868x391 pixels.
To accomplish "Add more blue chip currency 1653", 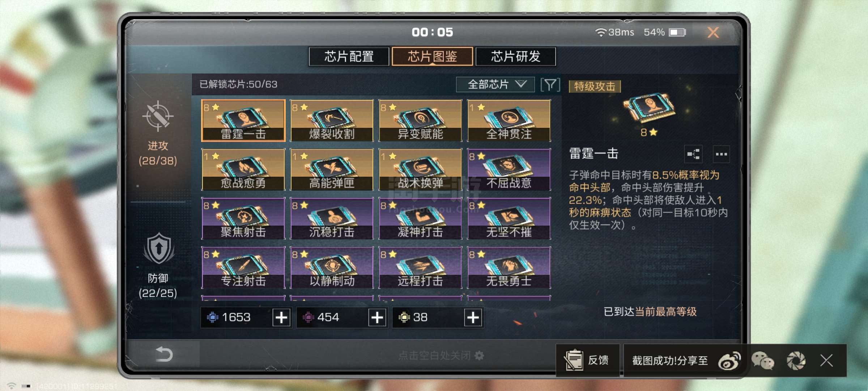I will point(281,318).
